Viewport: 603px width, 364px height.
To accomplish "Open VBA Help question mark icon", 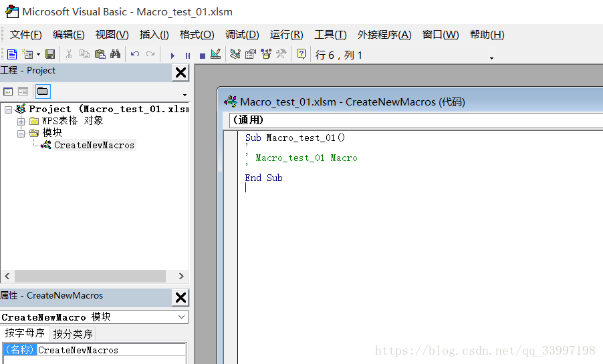I will (301, 54).
